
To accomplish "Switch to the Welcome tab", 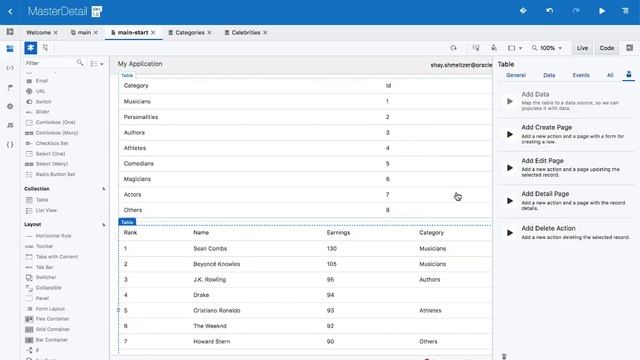I will point(38,32).
